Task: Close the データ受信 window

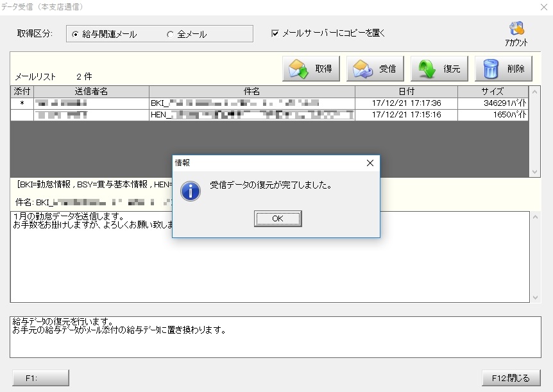Action: 544,7
